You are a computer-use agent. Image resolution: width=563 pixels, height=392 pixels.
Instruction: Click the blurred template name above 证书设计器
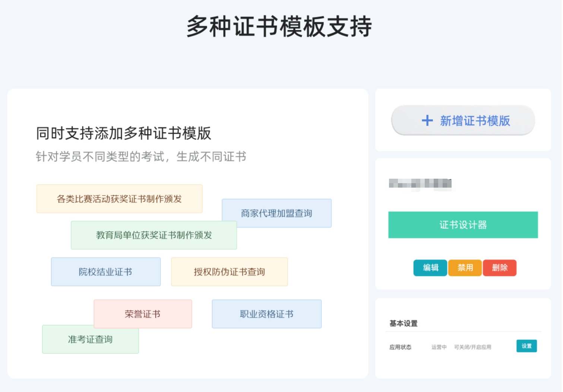tap(420, 184)
